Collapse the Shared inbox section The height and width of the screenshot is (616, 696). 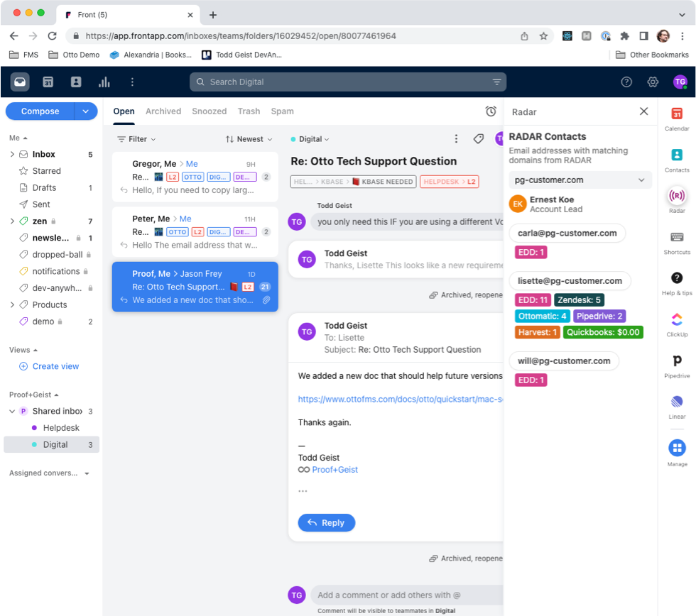[12, 411]
